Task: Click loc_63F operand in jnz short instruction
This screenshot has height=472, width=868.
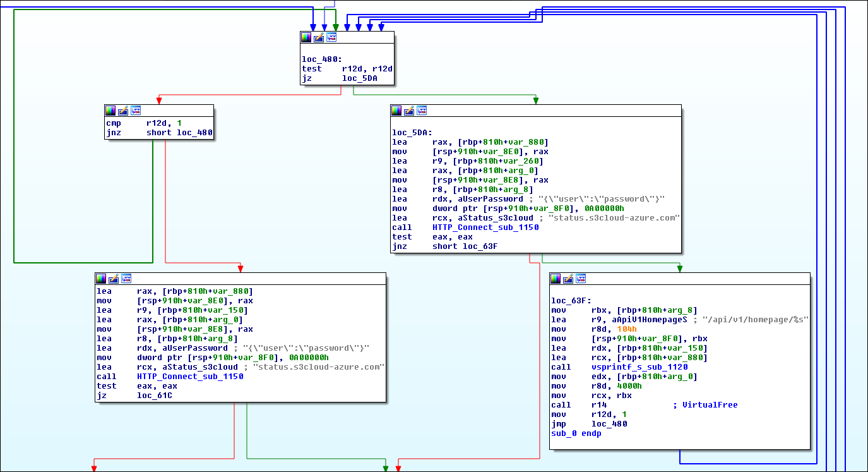Action: pos(480,246)
